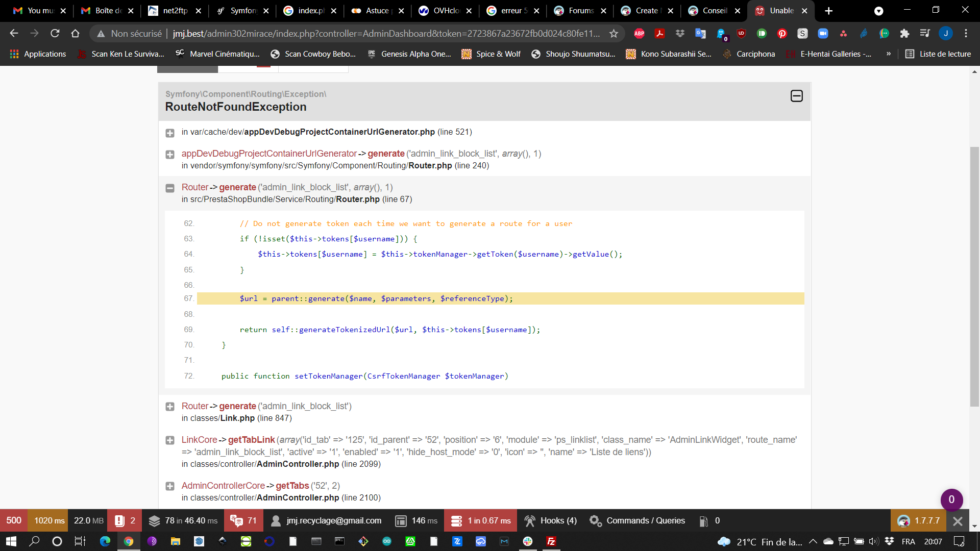Bookmark this page with star icon
The image size is (980, 551).
coord(614,33)
